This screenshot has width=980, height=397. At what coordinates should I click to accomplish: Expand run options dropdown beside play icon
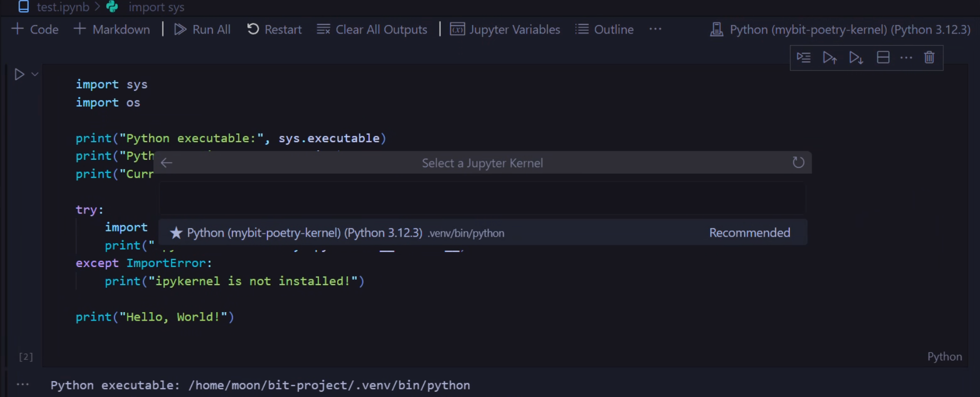(x=35, y=74)
